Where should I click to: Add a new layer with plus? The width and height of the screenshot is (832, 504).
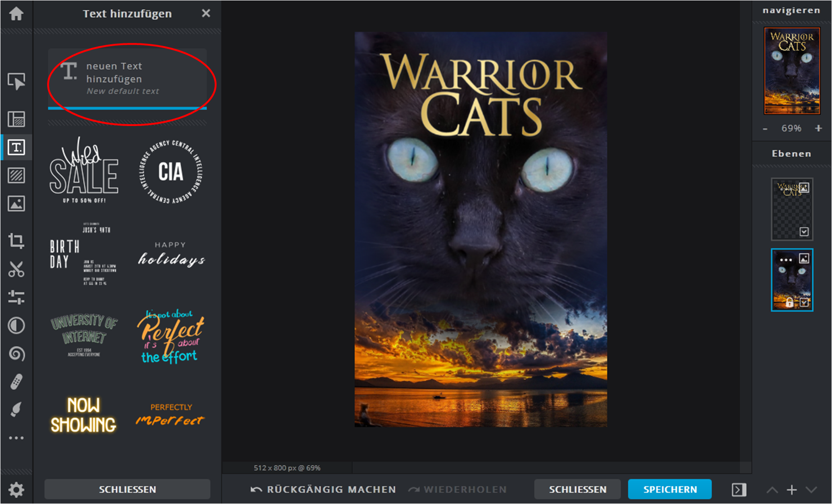[792, 490]
